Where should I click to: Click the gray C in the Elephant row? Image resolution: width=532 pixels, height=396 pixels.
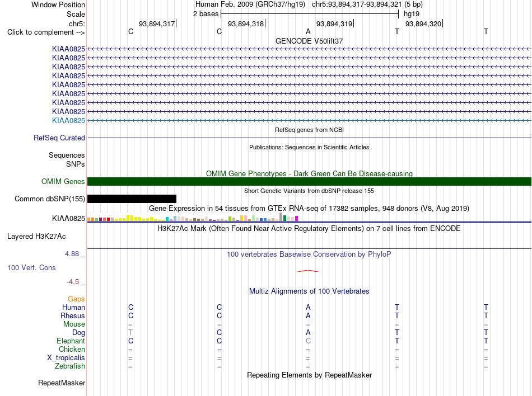(x=308, y=341)
